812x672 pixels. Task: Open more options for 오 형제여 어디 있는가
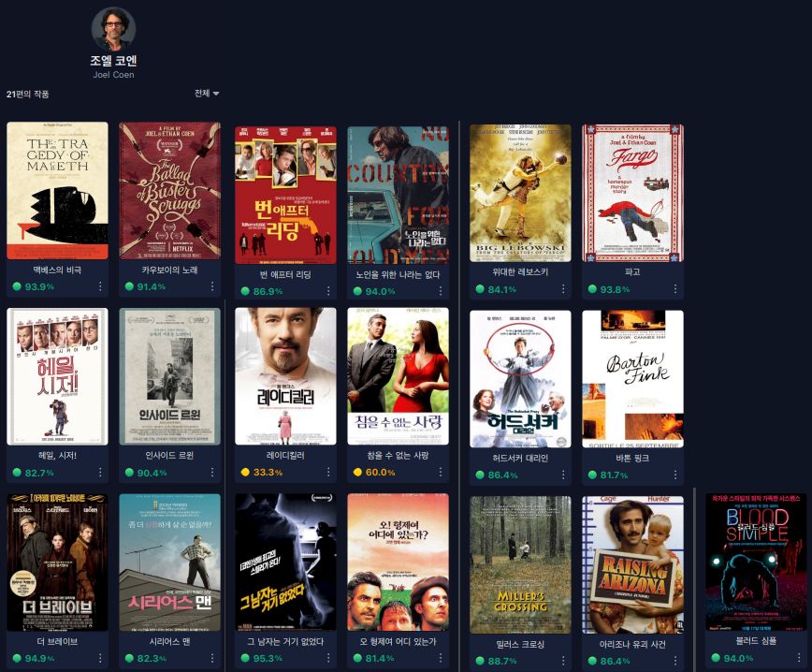pos(441,658)
